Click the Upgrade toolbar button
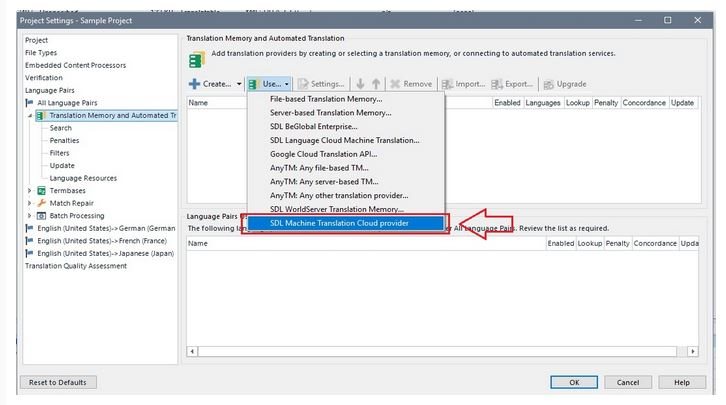 [565, 84]
